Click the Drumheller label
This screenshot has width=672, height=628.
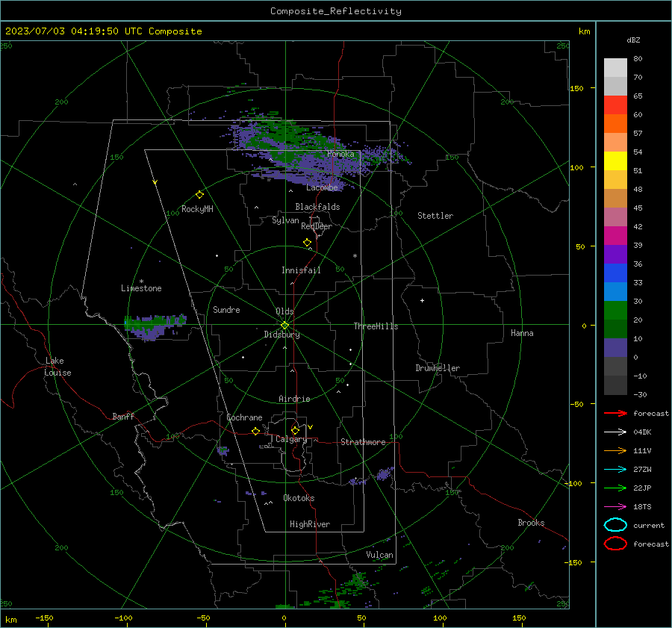coord(438,368)
